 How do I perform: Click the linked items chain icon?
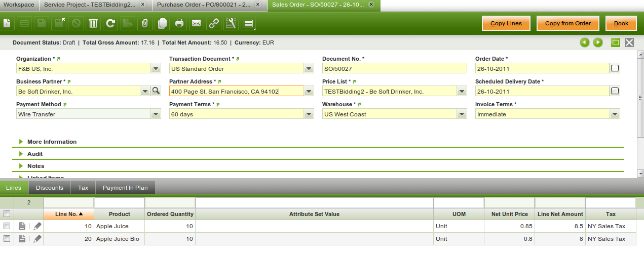(x=214, y=23)
